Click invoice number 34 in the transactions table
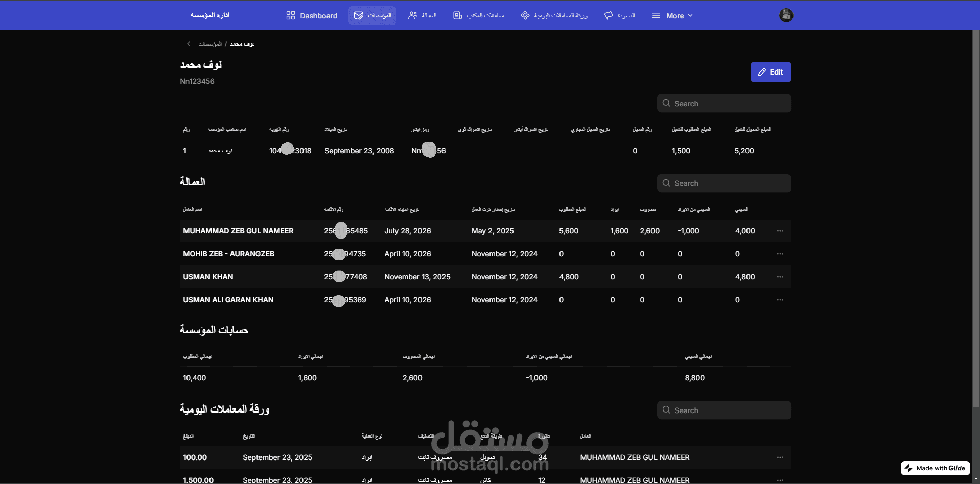This screenshot has width=980, height=484. (x=543, y=457)
